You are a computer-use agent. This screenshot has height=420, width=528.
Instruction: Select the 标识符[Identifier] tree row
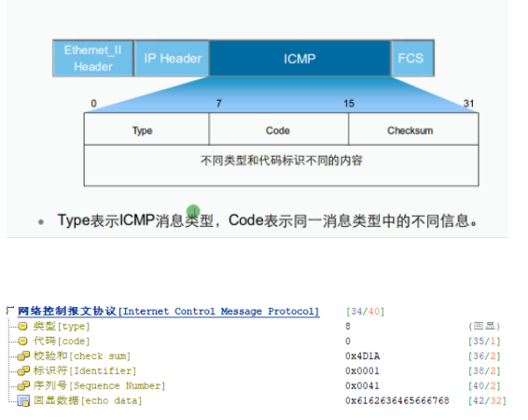(x=85, y=371)
